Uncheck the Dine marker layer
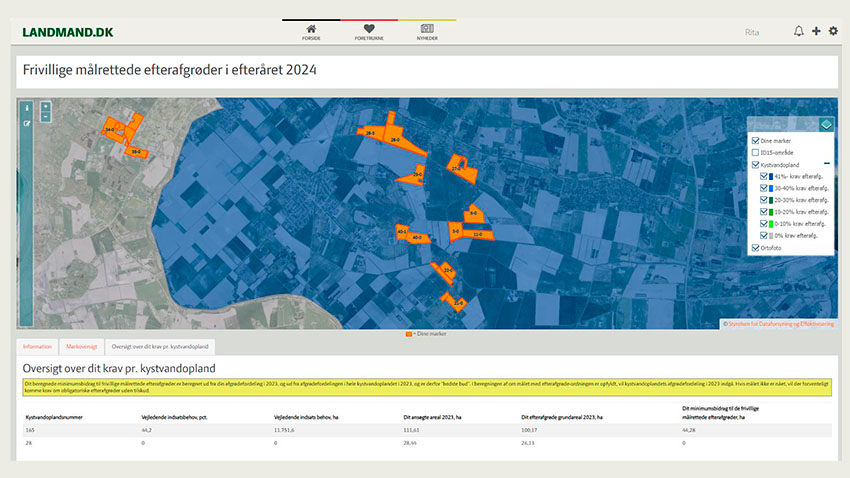 tap(756, 141)
